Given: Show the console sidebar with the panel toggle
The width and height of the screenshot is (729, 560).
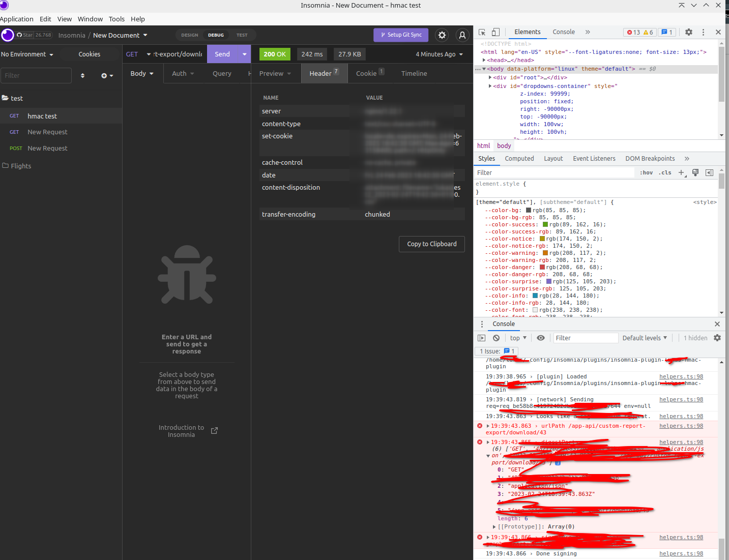Looking at the screenshot, I should [481, 338].
